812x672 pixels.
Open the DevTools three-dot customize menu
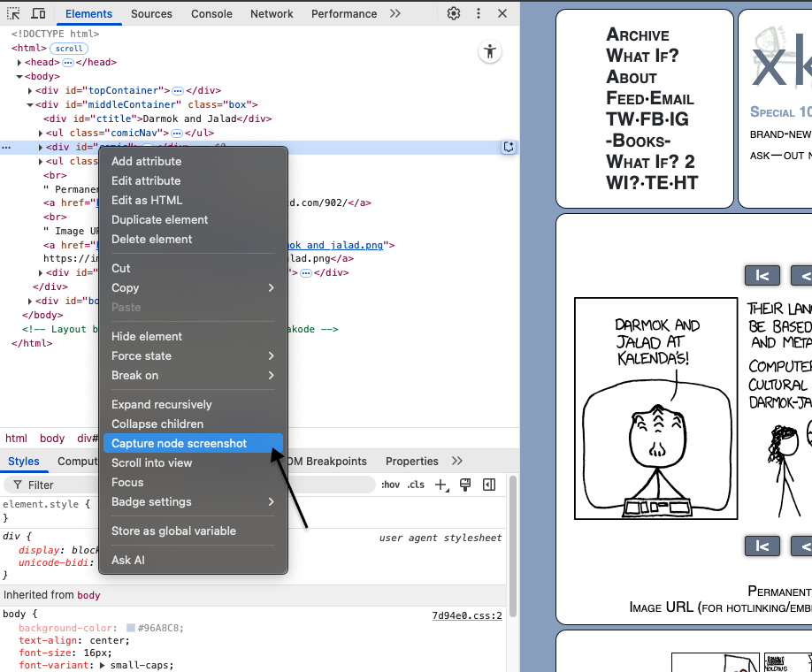(x=479, y=13)
